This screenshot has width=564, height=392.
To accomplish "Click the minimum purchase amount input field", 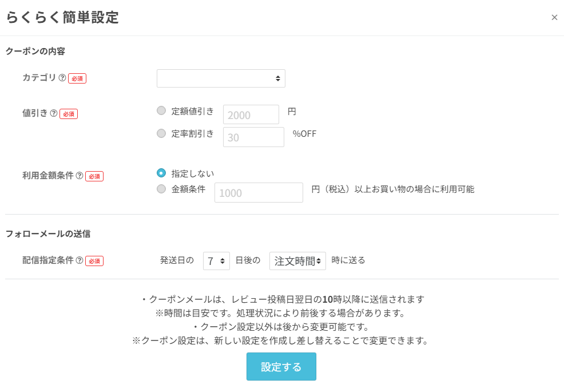I will (259, 193).
